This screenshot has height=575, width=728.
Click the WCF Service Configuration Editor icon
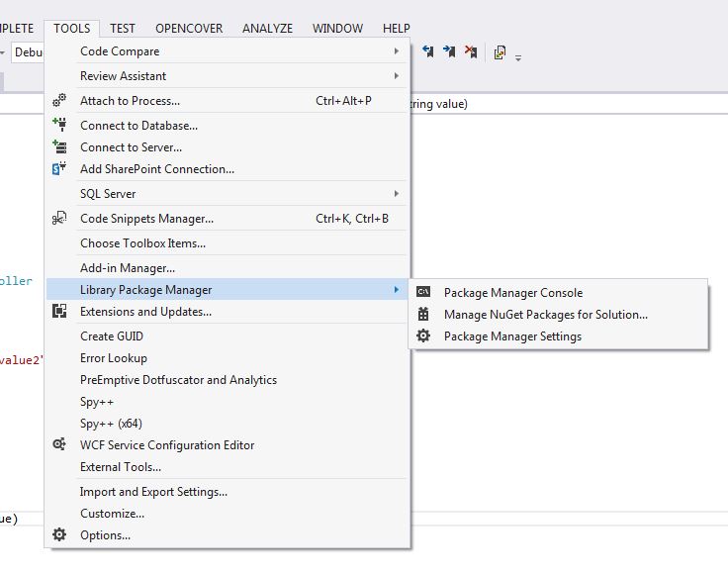pos(59,444)
